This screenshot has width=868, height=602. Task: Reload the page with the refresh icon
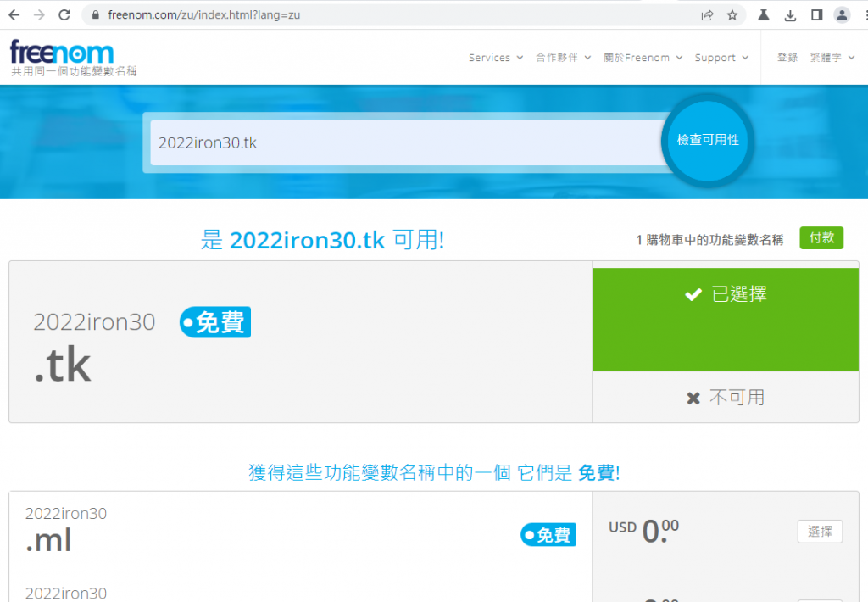pyautogui.click(x=64, y=15)
